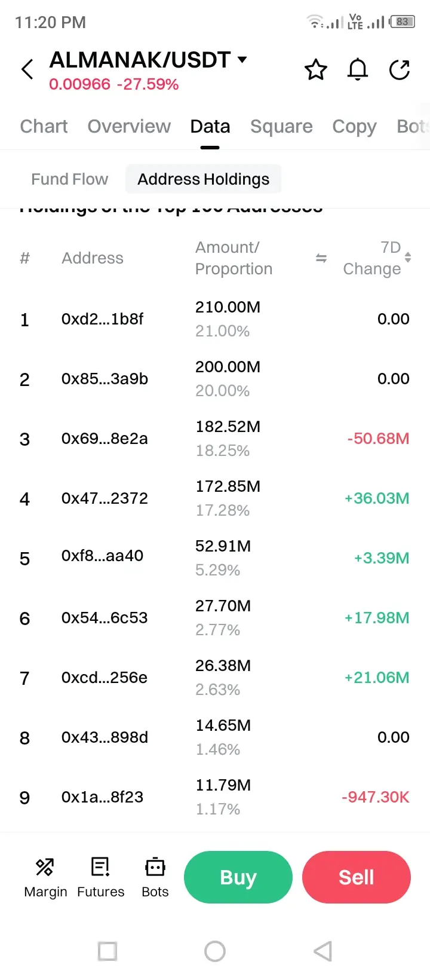
Task: Toggle Amount/Proportion swap arrows
Action: point(321,258)
